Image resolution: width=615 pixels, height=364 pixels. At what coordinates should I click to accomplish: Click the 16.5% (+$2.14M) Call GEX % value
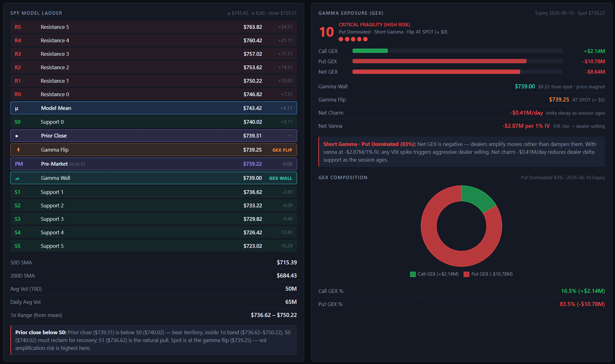[583, 291]
